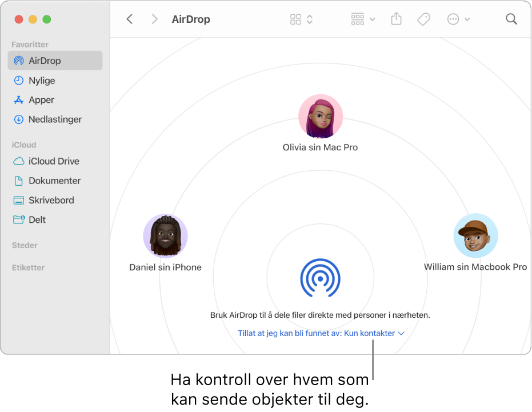Click the Share toolbar icon

coord(397,19)
